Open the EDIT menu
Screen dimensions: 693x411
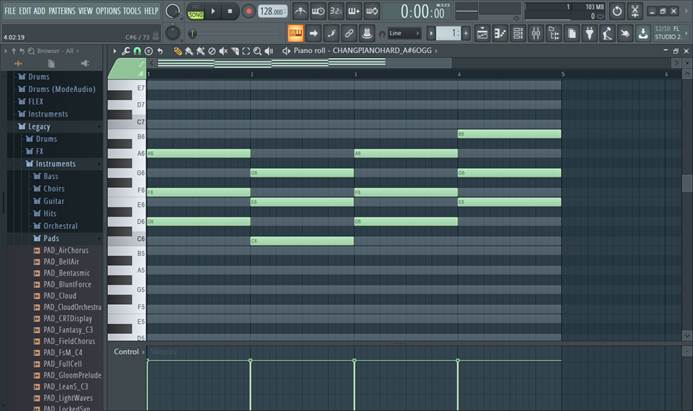click(x=25, y=11)
